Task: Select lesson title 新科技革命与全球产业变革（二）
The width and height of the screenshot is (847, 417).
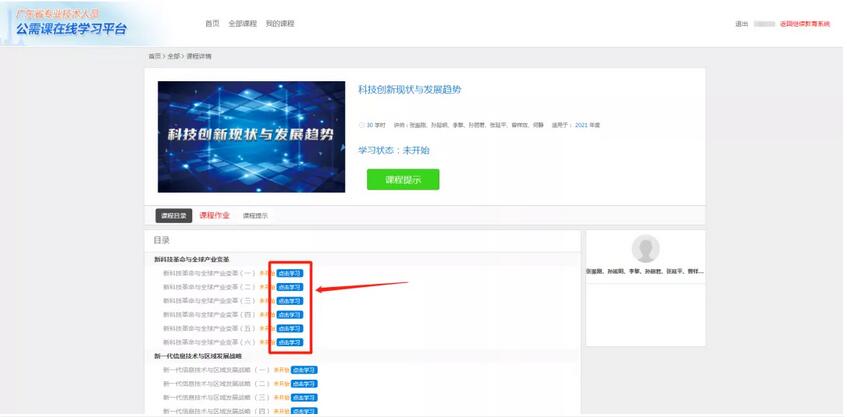Action: (x=210, y=287)
